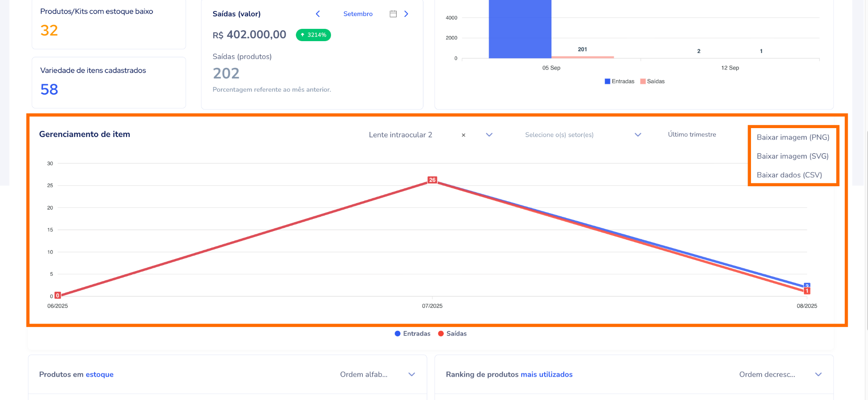Select Baixar dados (CSV) option

[x=789, y=175]
